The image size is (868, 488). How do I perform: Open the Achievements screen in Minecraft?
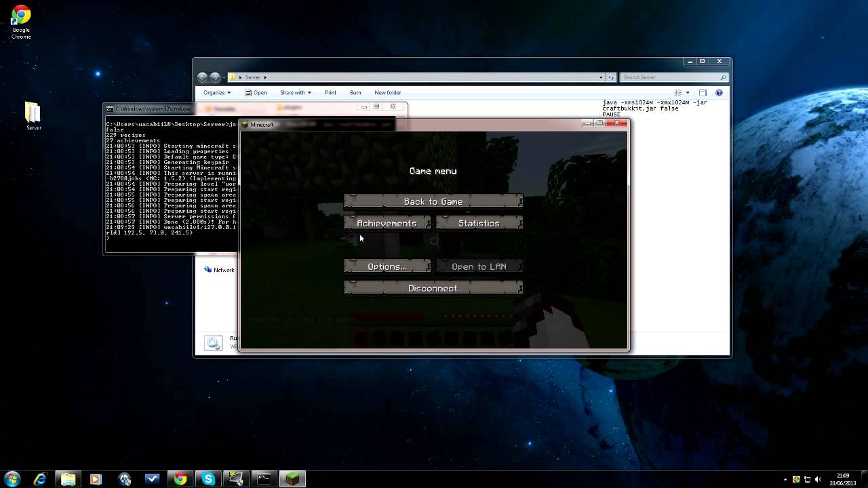pos(387,223)
